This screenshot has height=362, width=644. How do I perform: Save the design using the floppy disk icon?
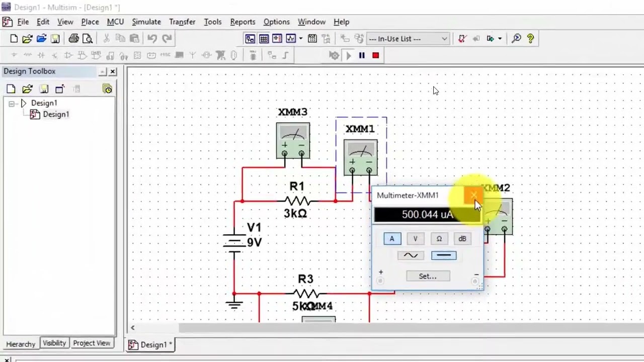55,38
